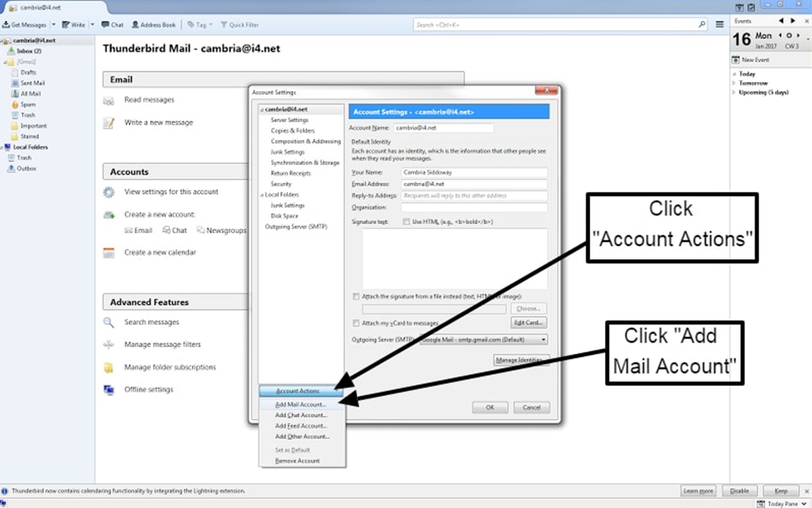The image size is (812, 508).
Task: Click OK in Account Settings dialog
Action: (489, 408)
